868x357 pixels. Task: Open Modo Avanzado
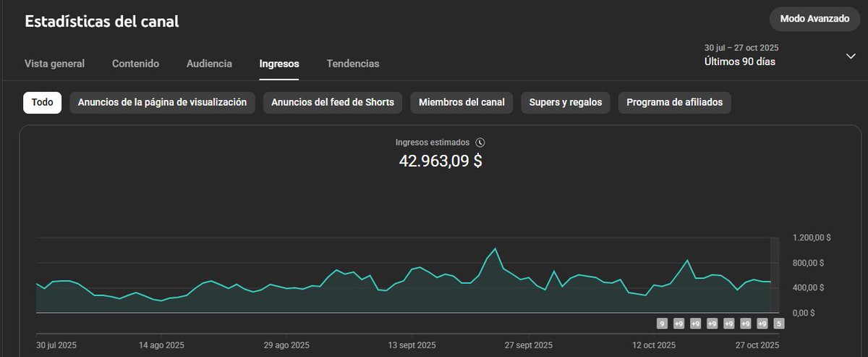tap(814, 19)
